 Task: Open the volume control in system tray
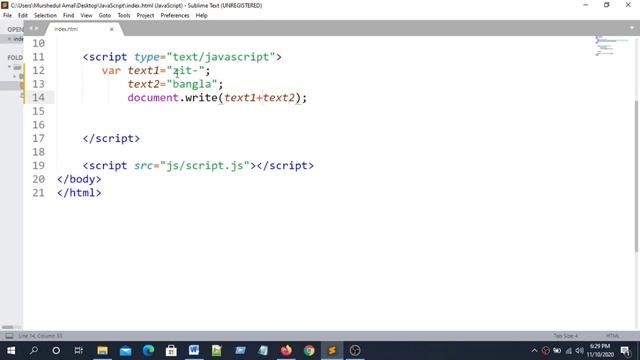(x=580, y=351)
